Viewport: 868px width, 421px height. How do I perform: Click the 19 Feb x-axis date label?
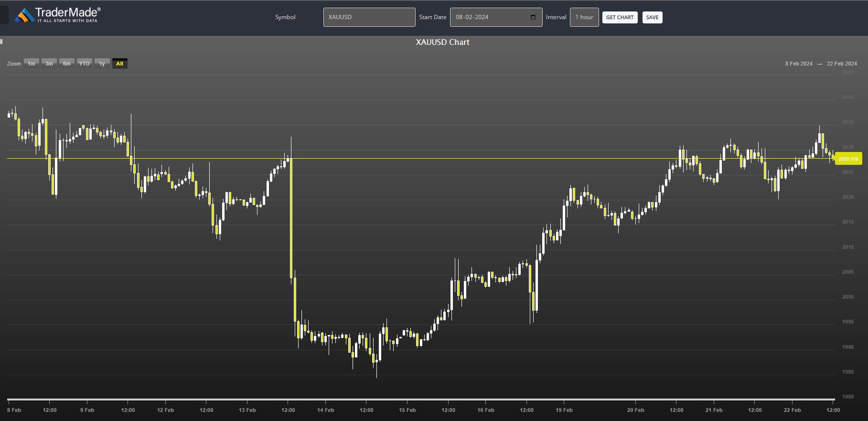click(564, 410)
